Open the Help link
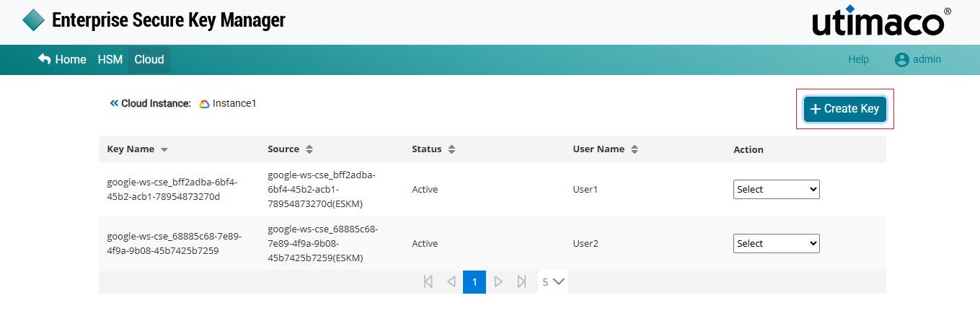 tap(858, 60)
